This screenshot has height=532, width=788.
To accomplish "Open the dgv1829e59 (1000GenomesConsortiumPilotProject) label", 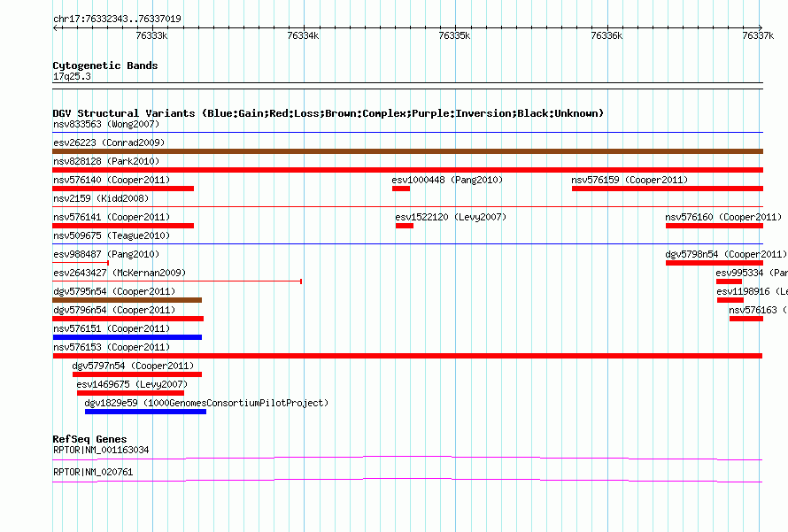I will click(x=206, y=403).
